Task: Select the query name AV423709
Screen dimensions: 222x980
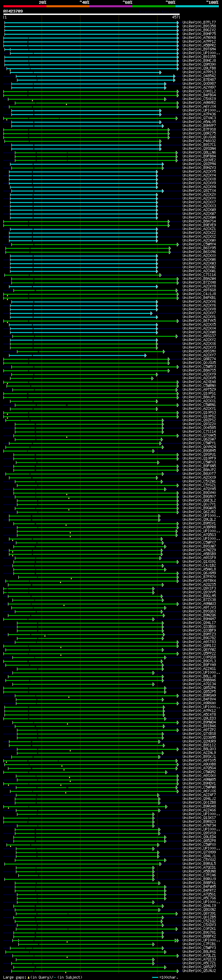Action: tap(13, 11)
